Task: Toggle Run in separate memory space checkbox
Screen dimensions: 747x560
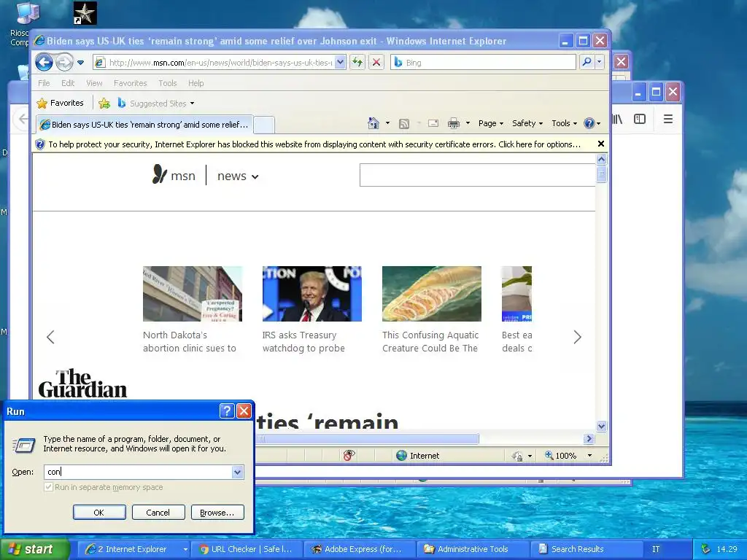Action: click(49, 487)
